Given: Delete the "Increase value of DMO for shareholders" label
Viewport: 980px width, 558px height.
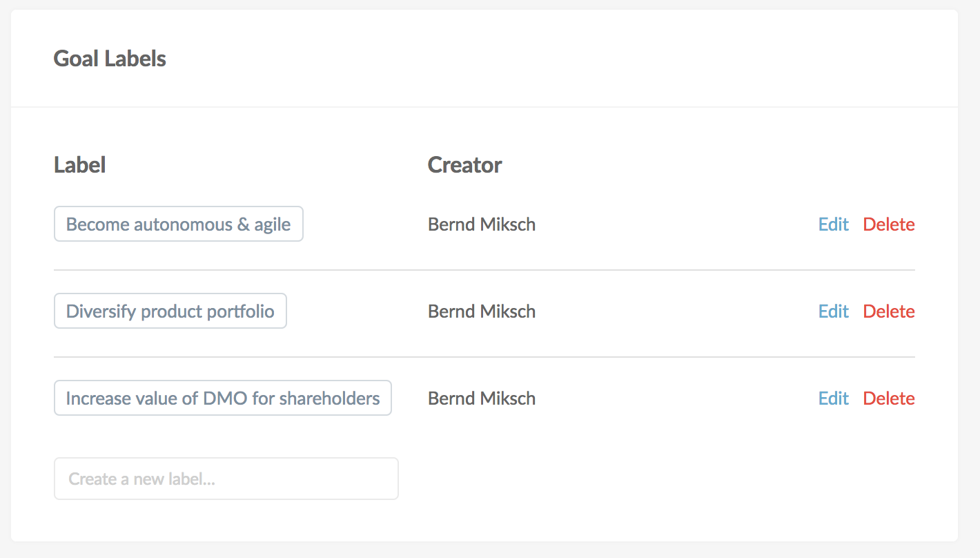Looking at the screenshot, I should pos(889,398).
